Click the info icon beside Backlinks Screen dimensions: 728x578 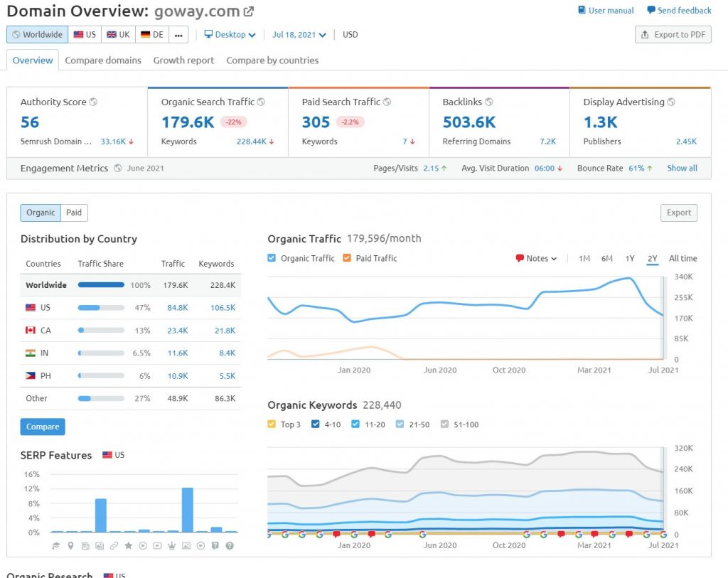pos(489,102)
